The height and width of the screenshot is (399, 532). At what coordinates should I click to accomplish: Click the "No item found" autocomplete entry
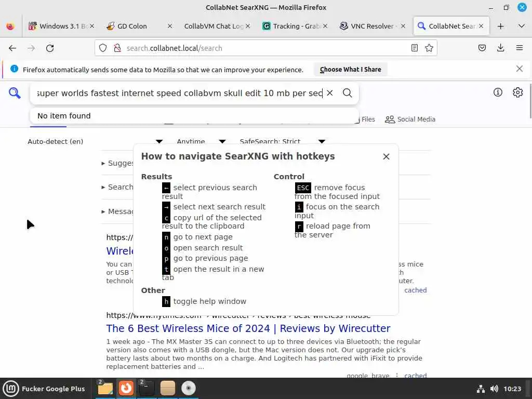pos(194,116)
